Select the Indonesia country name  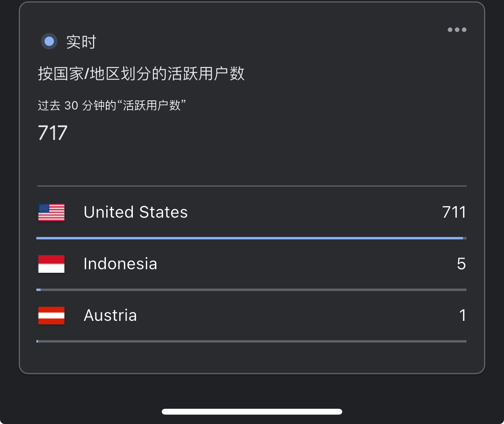coord(120,264)
